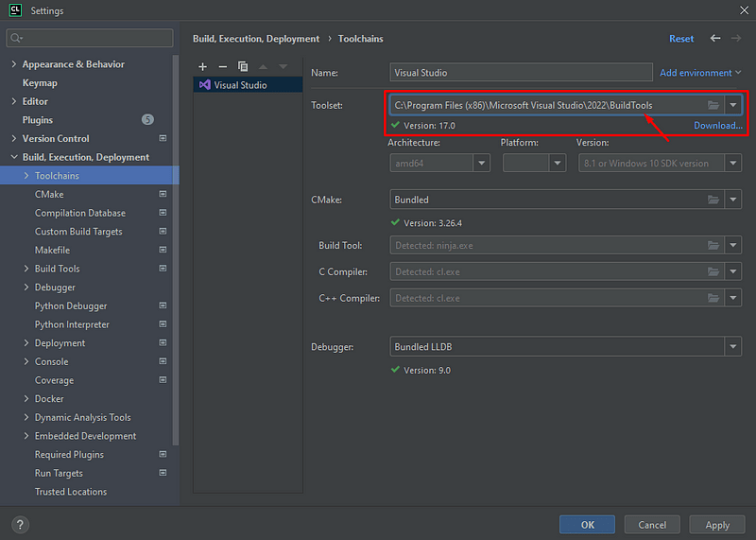This screenshot has height=540, width=756.
Task: Click the toolchain Name field
Action: pos(522,73)
